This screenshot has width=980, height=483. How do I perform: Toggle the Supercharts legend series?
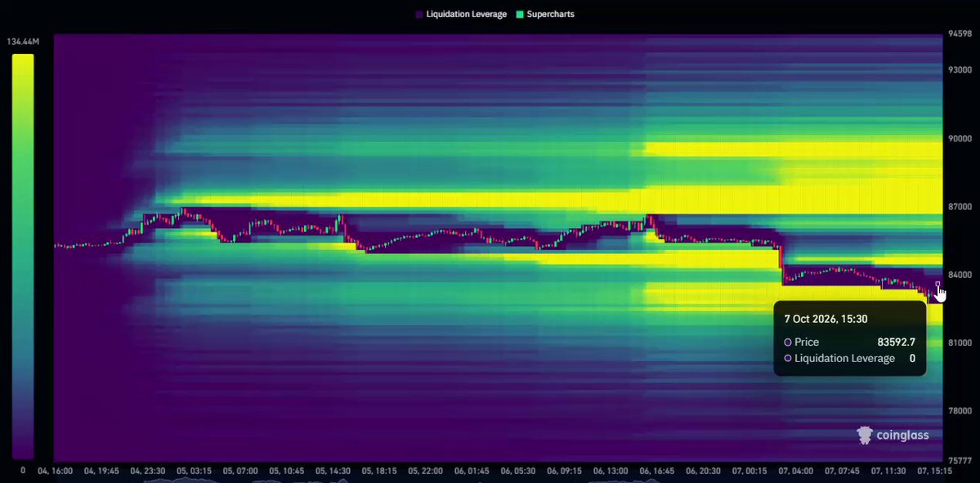545,14
